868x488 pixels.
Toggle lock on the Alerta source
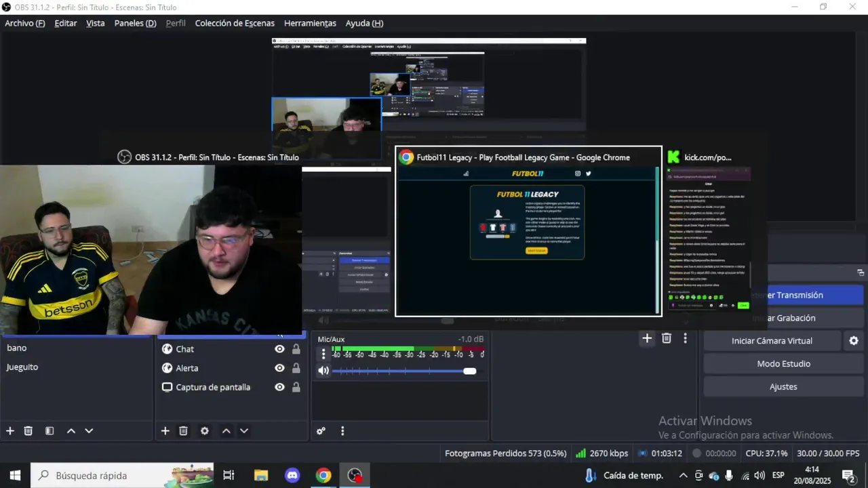click(296, 368)
